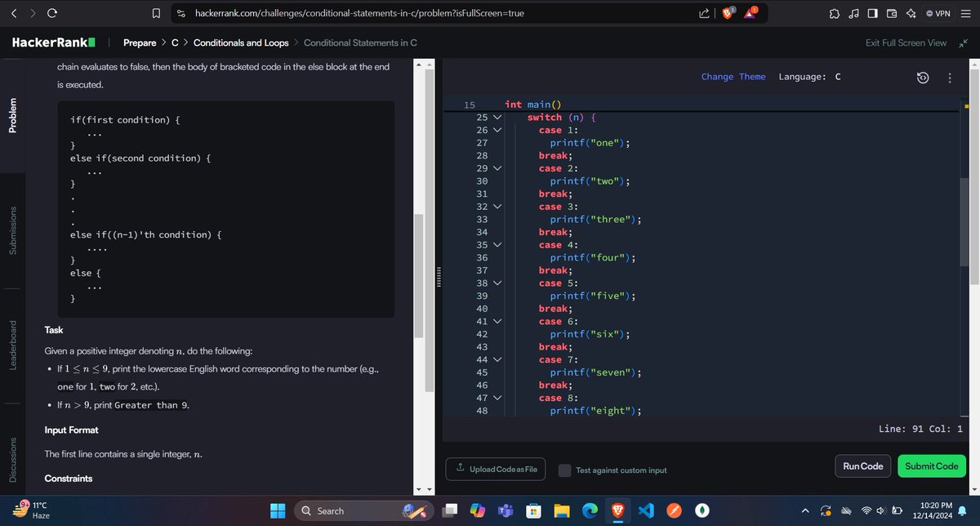This screenshot has height=526, width=980.
Task: Open Leo AI sparkle icon
Action: coord(911,14)
